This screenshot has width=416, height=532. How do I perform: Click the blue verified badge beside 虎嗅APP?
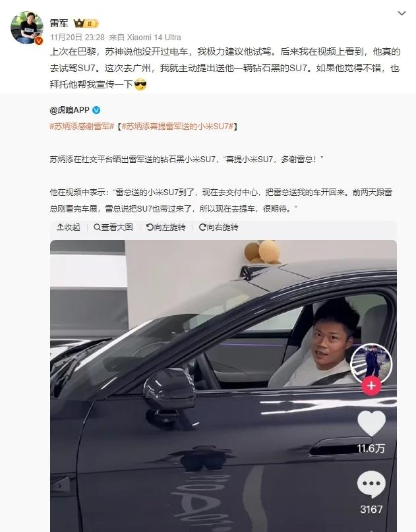click(96, 110)
